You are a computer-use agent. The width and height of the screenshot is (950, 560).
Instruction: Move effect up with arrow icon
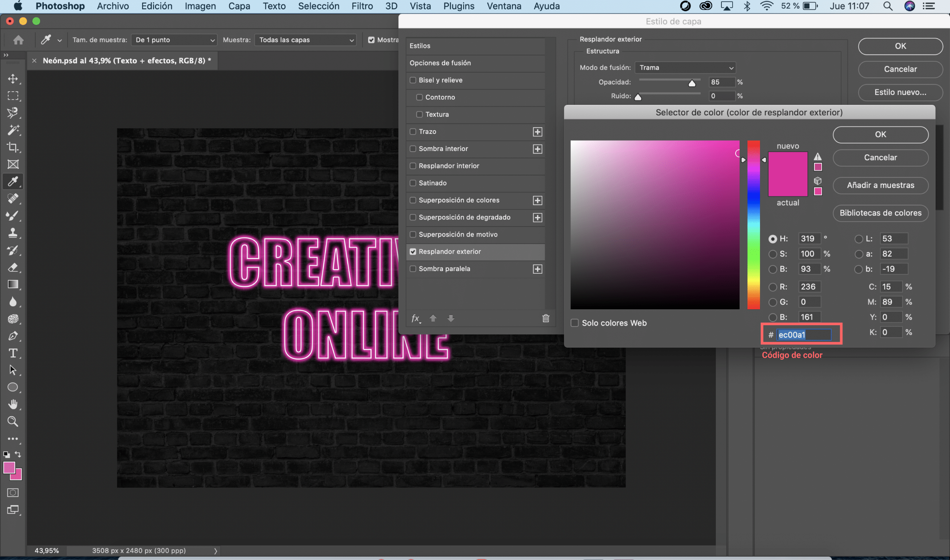(433, 318)
